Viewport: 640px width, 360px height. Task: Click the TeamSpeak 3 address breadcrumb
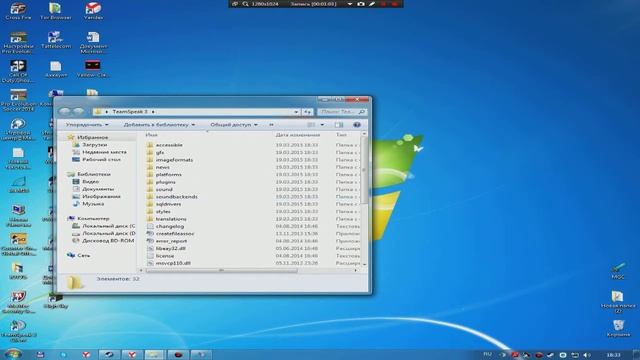(x=130, y=111)
